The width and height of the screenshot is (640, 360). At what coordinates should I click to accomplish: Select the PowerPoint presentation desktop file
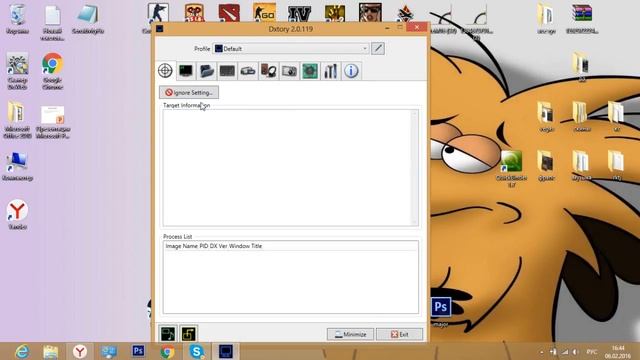click(x=53, y=122)
